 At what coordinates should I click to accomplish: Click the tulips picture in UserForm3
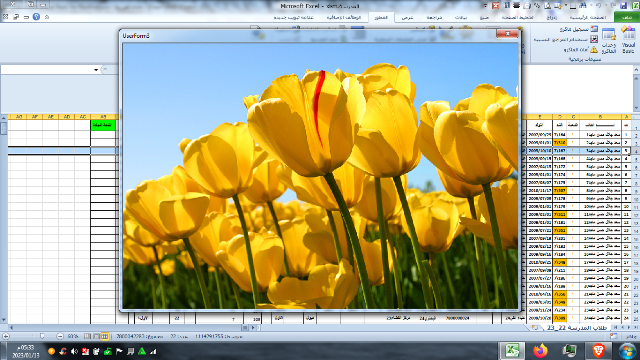pyautogui.click(x=320, y=176)
